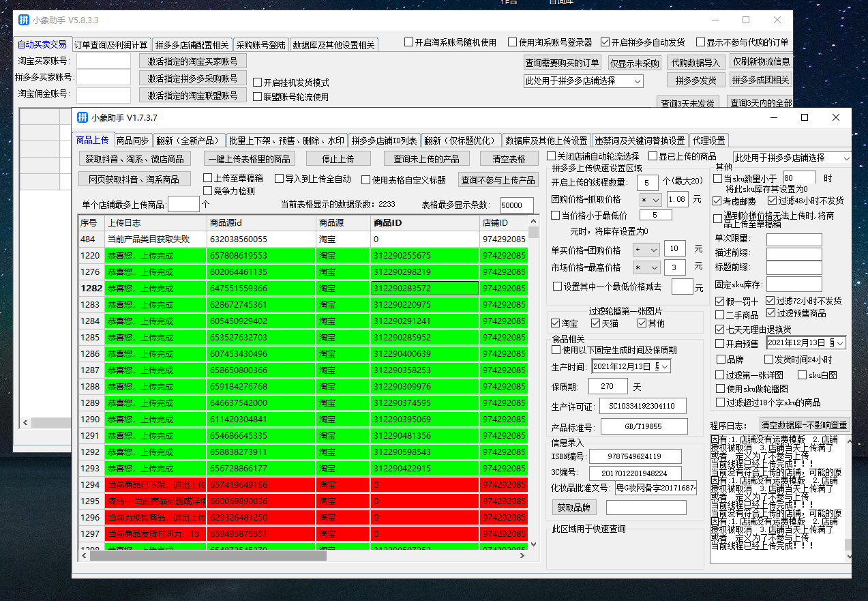Click 查询不参与上传产品 button
The image size is (868, 601).
pyautogui.click(x=498, y=180)
